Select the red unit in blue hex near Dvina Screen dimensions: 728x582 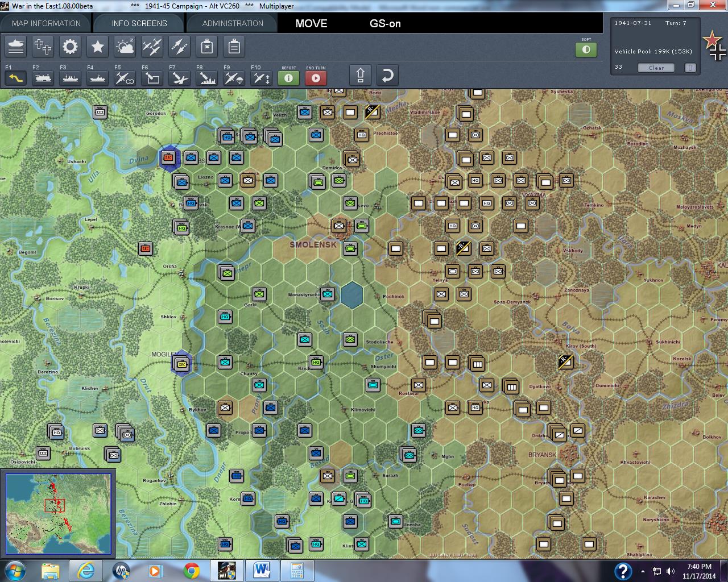point(168,157)
